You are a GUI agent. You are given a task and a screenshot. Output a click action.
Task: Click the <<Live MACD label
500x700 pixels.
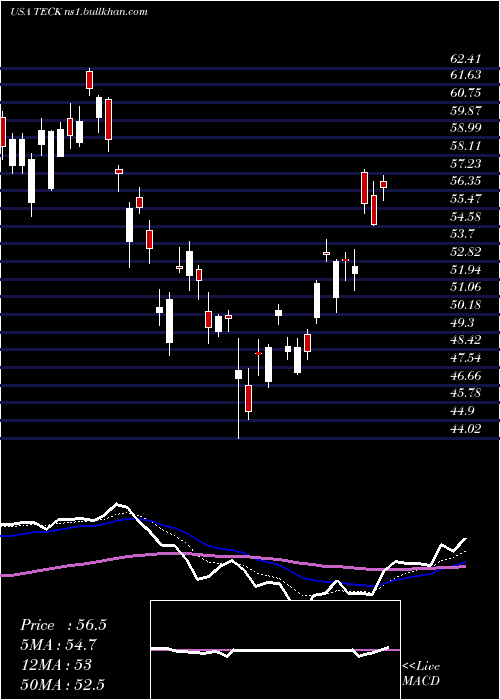[421, 674]
